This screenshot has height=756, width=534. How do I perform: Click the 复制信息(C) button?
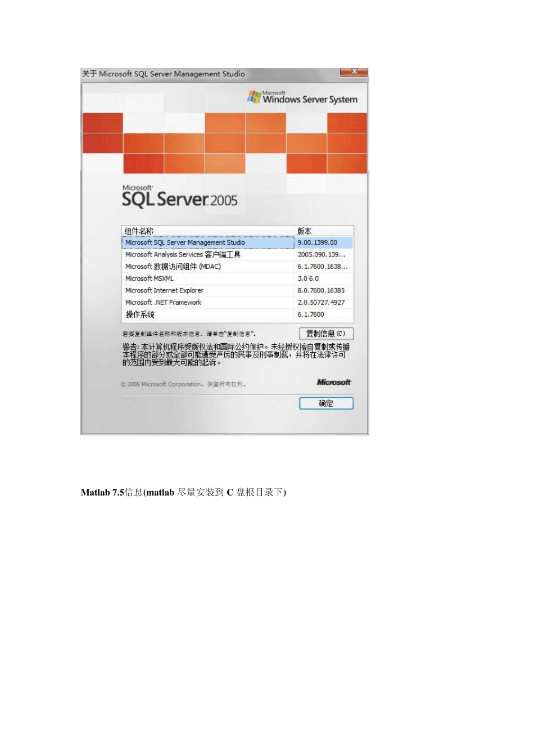coord(326,334)
